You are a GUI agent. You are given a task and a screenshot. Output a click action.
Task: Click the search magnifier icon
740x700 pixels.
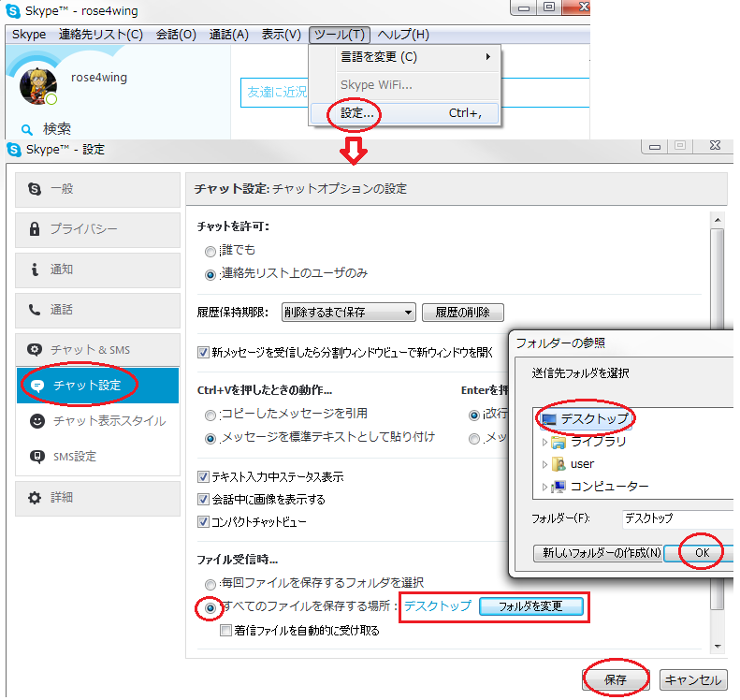click(27, 129)
